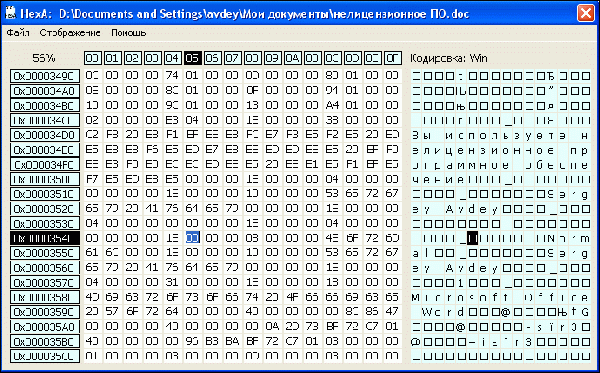The width and height of the screenshot is (600, 373).
Task: Select address row 0x000035B0
Action: 45,342
